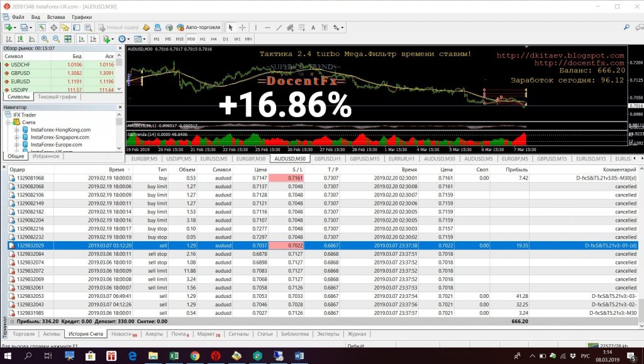The width and height of the screenshot is (644, 364).
Task: Open the Data Window crosshair-circle icon
Action: (54, 28)
